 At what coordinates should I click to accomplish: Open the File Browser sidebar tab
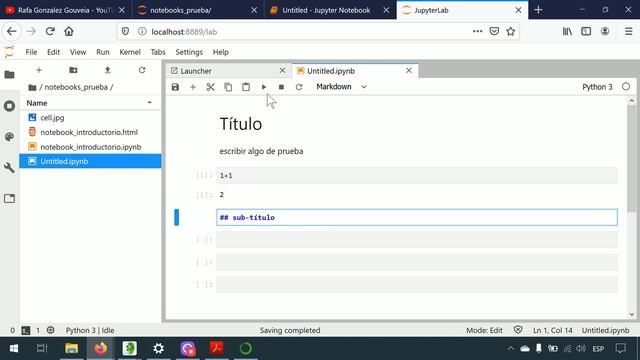pos(9,75)
